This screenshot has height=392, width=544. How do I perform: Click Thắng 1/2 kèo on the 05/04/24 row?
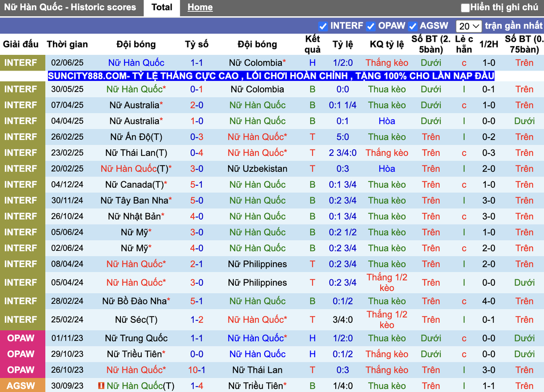click(387, 283)
